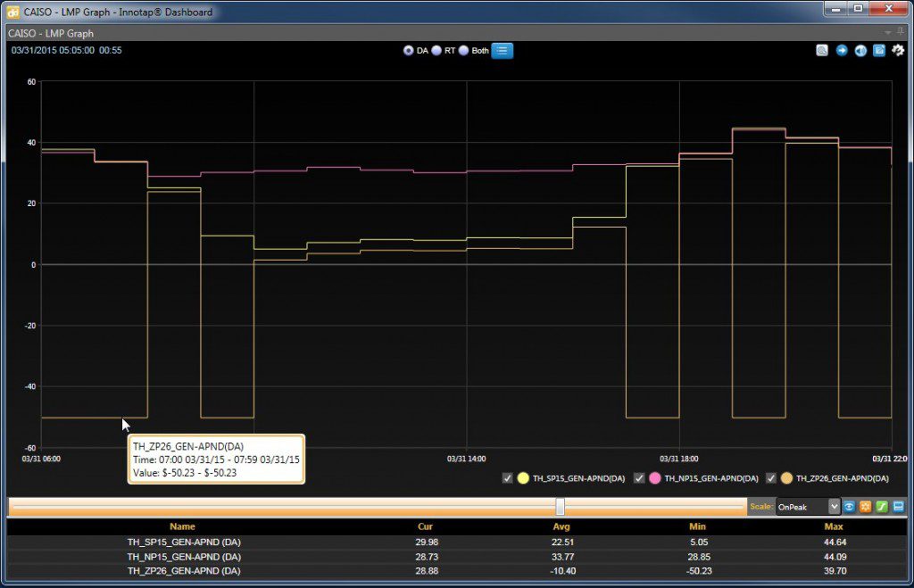914x588 pixels.
Task: Uncheck TH_SP15_GEN-APND(DA) legend checkbox
Action: [507, 478]
